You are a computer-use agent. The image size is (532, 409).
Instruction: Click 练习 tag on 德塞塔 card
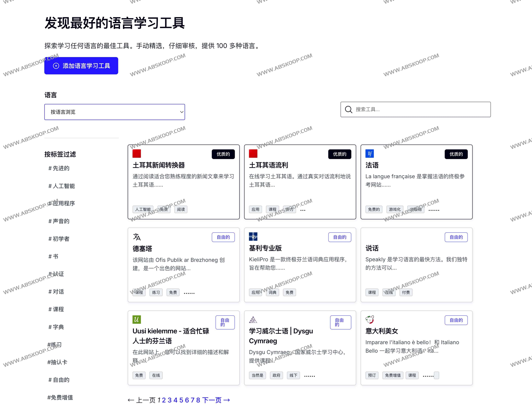coord(156,292)
